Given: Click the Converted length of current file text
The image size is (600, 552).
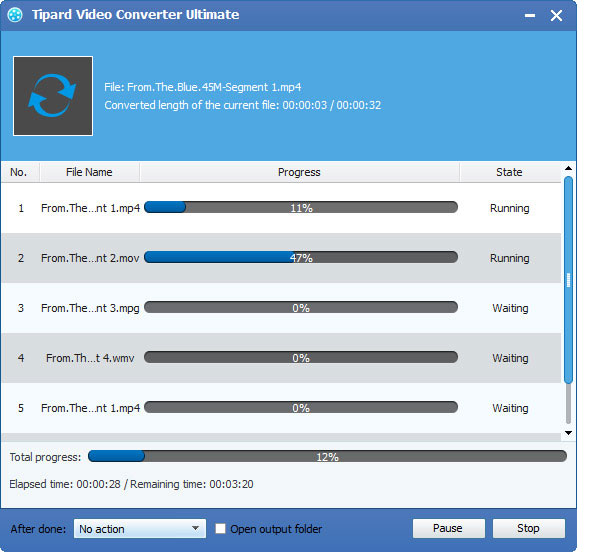Looking at the screenshot, I should click(243, 105).
